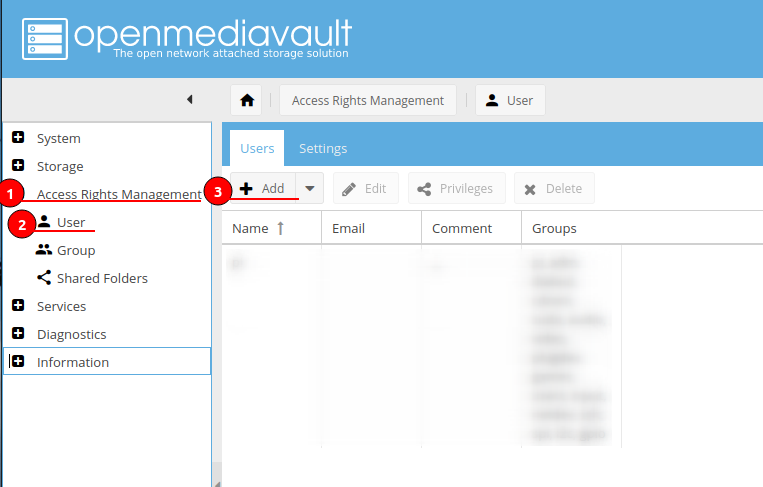763x487 pixels.
Task: Open the Add button dropdown arrow
Action: [x=310, y=188]
